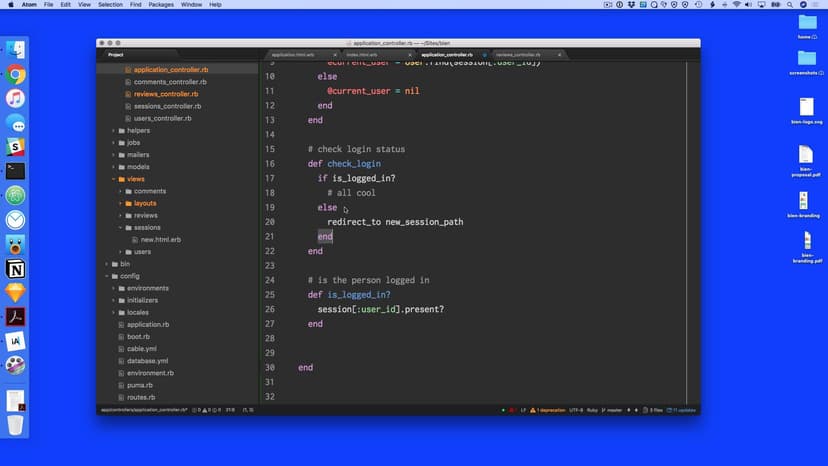Click the deprecation warning in status bar
This screenshot has width=828, height=466.
[547, 410]
